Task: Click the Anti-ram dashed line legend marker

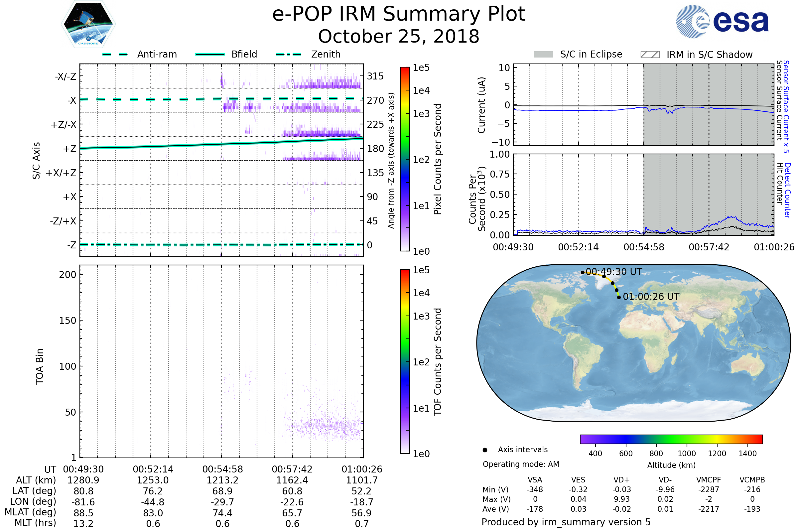Action: [x=115, y=54]
